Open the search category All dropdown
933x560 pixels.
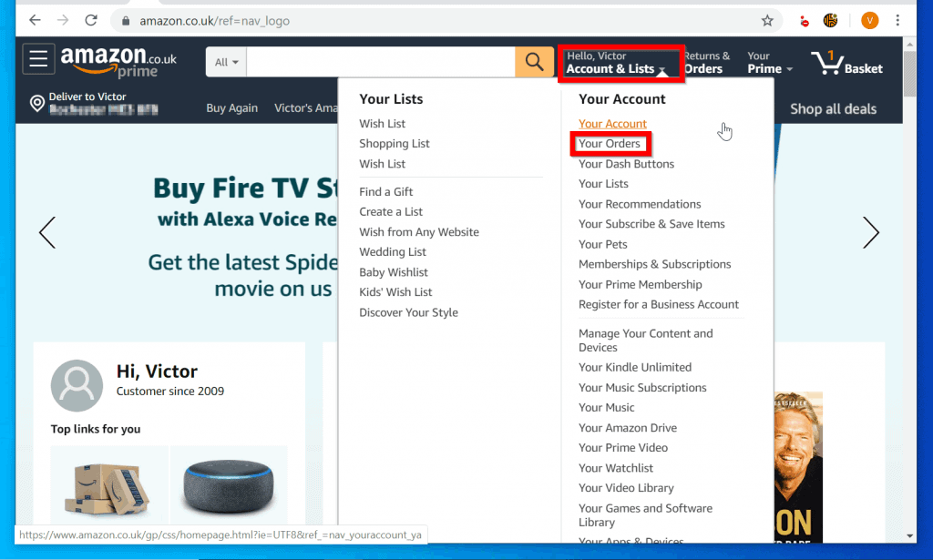(226, 62)
